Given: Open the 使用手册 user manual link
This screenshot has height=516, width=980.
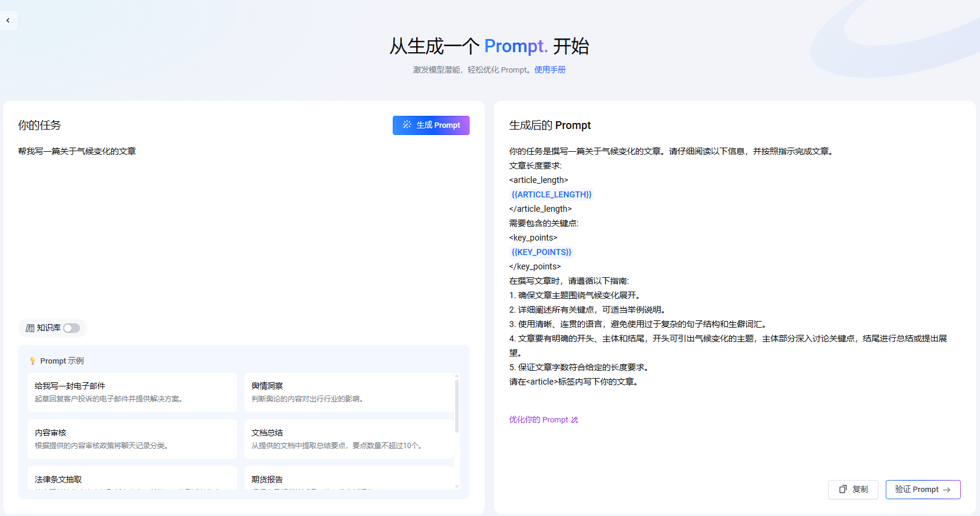Looking at the screenshot, I should (x=549, y=70).
